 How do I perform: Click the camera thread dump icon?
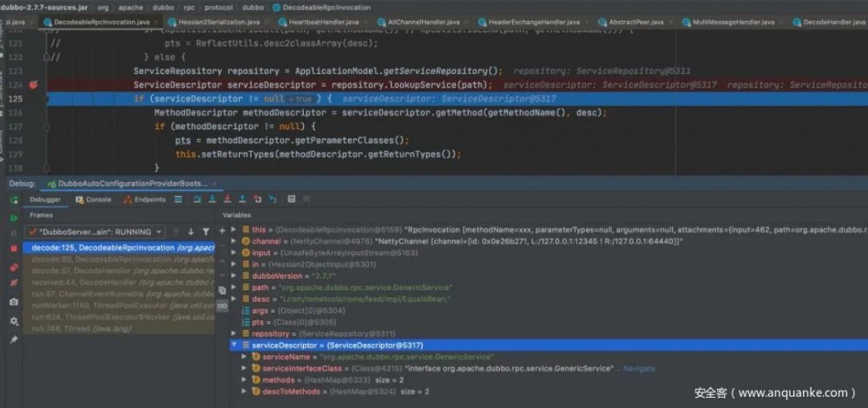[14, 302]
